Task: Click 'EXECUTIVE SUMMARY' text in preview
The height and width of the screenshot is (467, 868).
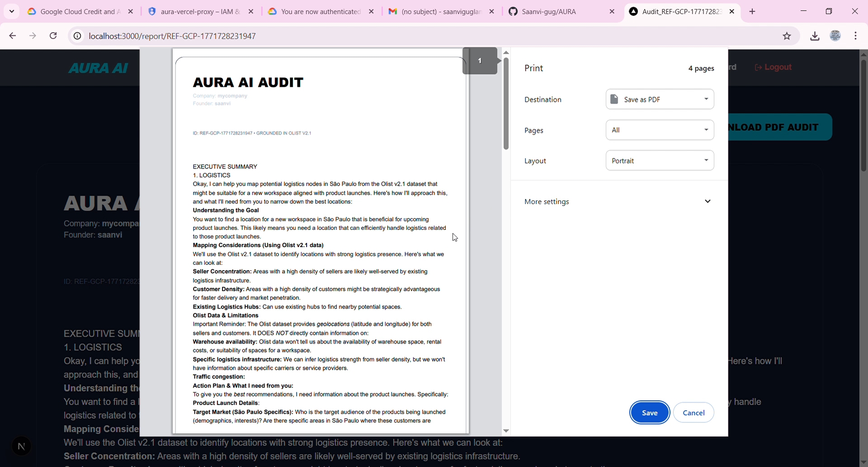Action: point(225,167)
